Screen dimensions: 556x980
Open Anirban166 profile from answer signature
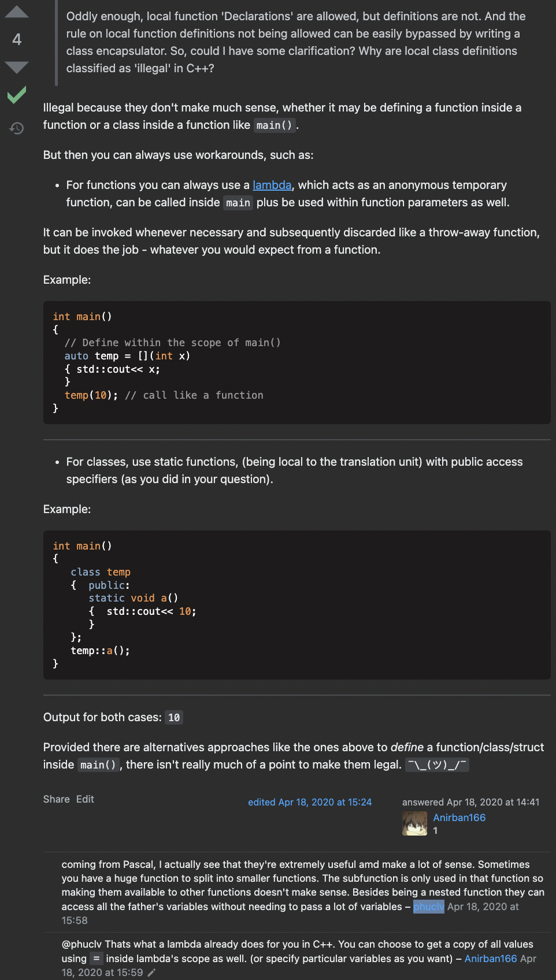click(459, 818)
